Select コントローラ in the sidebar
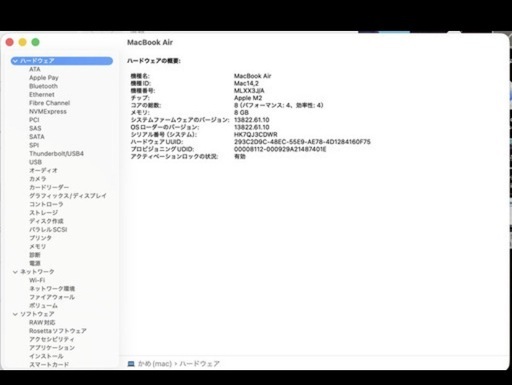Image resolution: width=512 pixels, height=385 pixels. [46, 204]
